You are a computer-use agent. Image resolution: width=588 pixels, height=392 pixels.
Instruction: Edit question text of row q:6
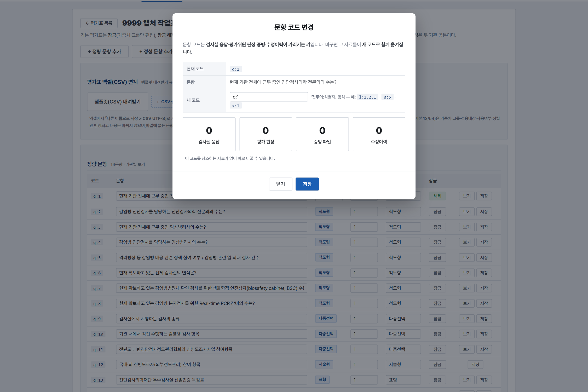(x=211, y=273)
